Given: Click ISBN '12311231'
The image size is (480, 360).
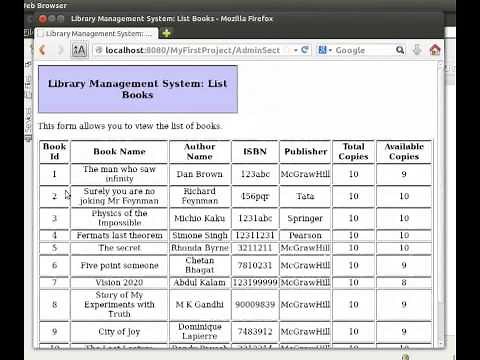Looking at the screenshot, I should click(x=255, y=235).
